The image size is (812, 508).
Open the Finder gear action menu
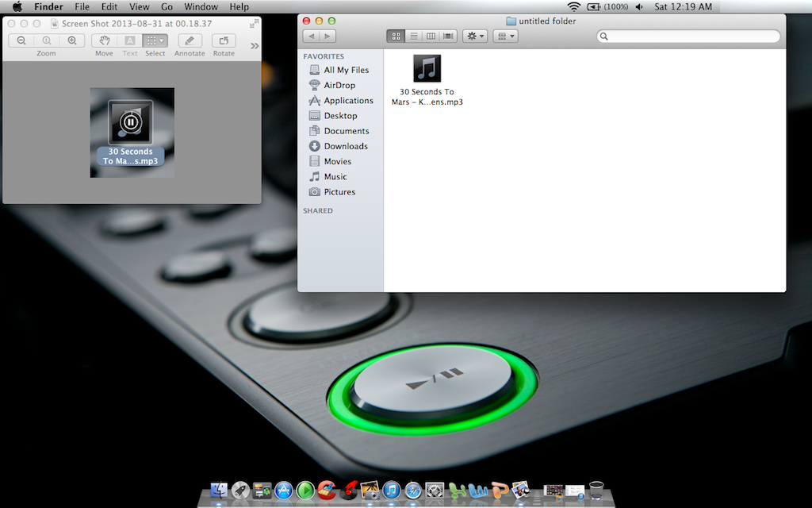475,37
